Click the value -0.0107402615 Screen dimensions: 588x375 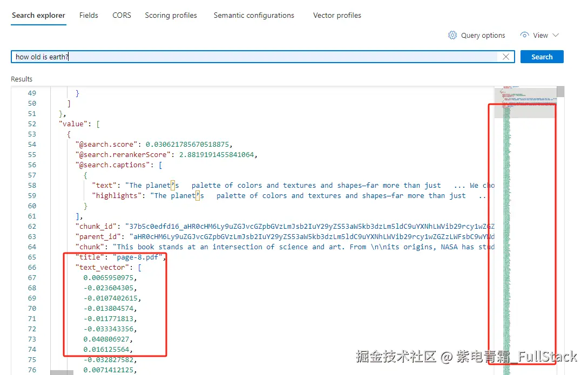tap(110, 298)
